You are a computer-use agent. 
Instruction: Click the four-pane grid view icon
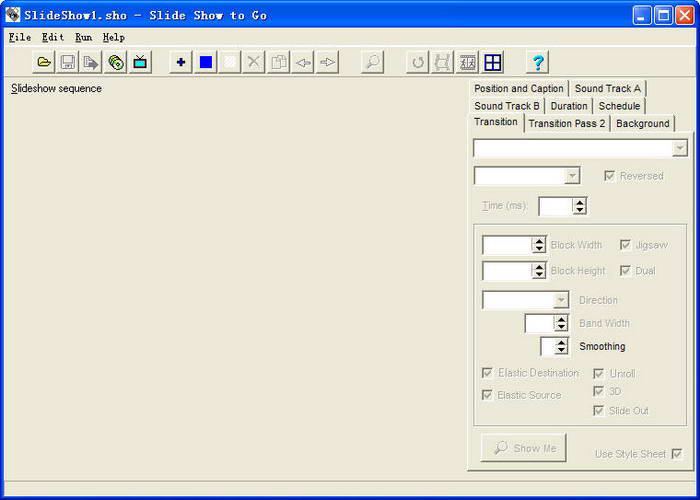[493, 62]
